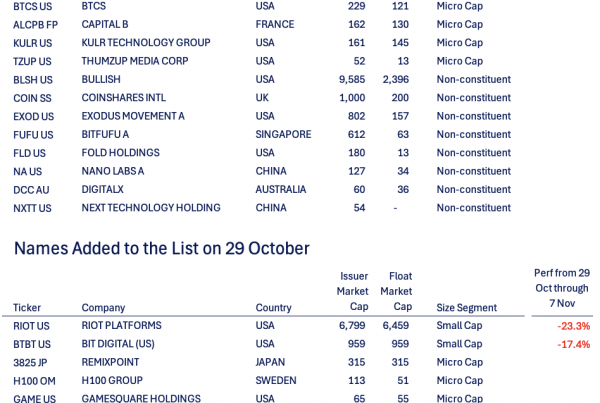The height and width of the screenshot is (403, 600).
Task: Click the H100 OM ticker cell
Action: [33, 380]
